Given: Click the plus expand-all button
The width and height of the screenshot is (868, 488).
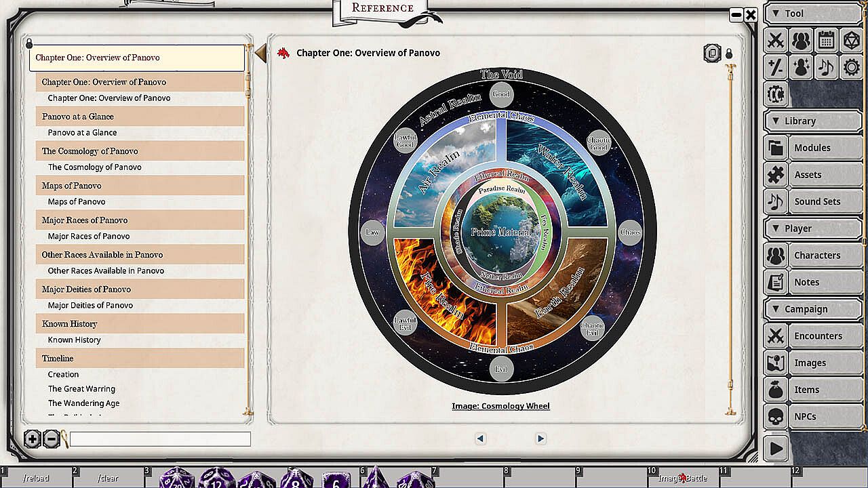Looking at the screenshot, I should pyautogui.click(x=32, y=439).
